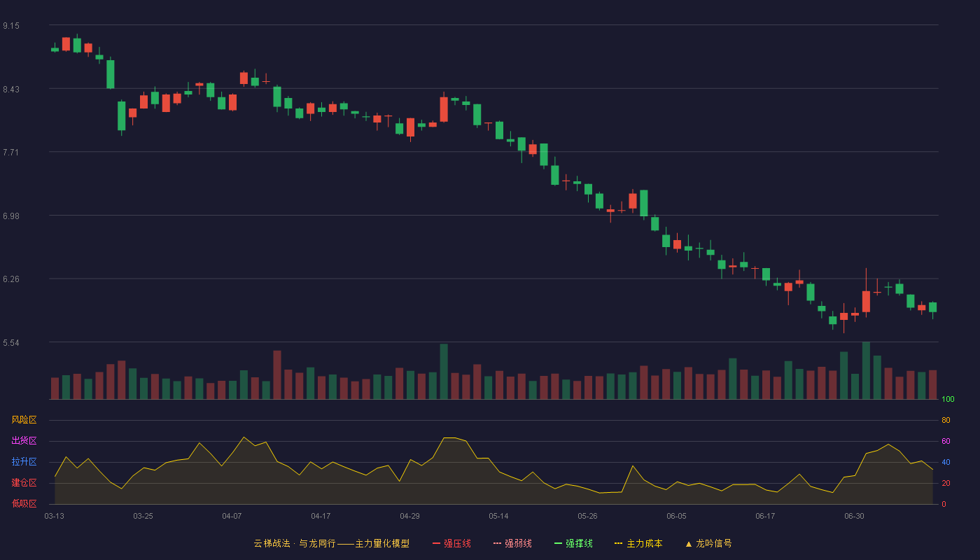Select the 出货区 zone label
Image resolution: width=980 pixels, height=560 pixels.
pos(24,441)
